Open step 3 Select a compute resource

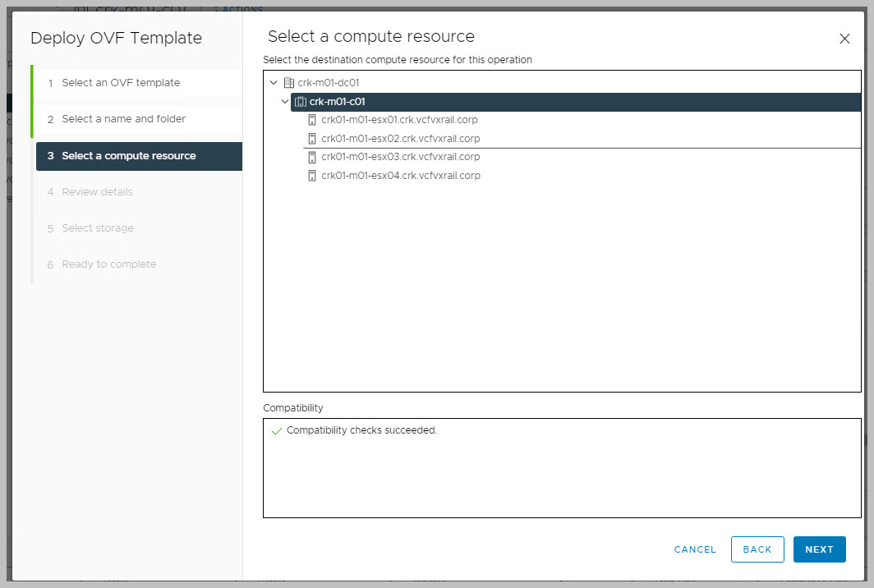(x=128, y=156)
